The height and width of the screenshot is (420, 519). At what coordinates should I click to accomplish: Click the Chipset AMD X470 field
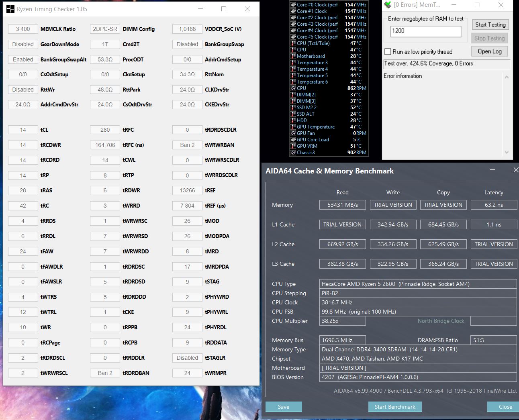coord(418,359)
